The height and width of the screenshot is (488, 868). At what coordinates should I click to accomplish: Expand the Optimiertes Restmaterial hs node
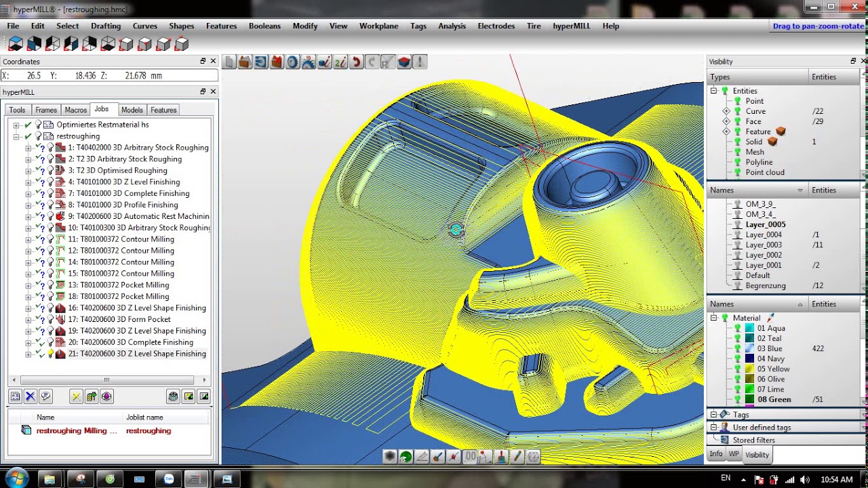pyautogui.click(x=16, y=125)
